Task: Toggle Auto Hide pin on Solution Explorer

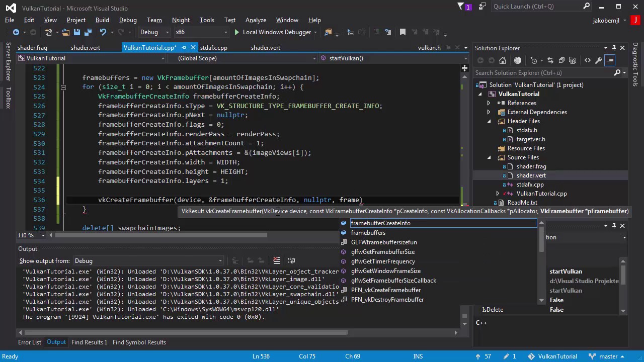Action: point(614,48)
